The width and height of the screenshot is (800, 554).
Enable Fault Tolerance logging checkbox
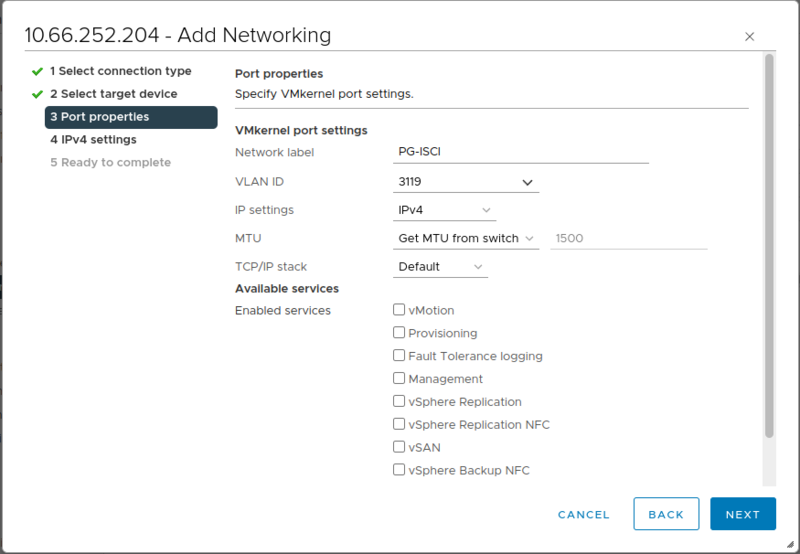pyautogui.click(x=399, y=356)
